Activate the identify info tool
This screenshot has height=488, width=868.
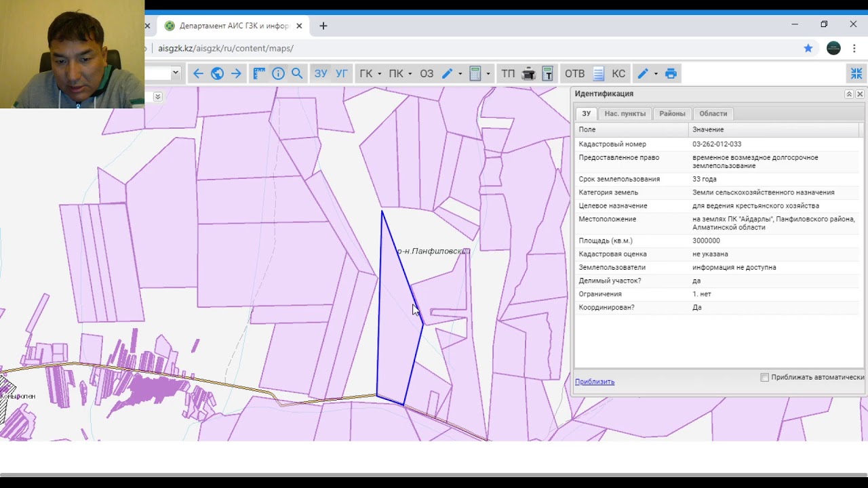(x=278, y=74)
